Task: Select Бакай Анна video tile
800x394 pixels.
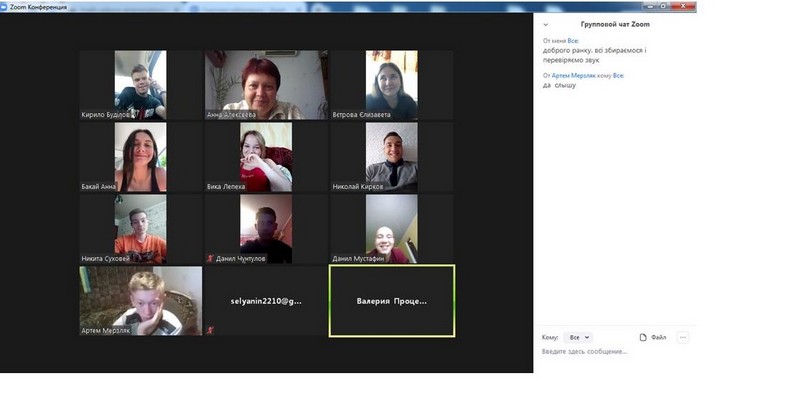Action: [x=140, y=157]
